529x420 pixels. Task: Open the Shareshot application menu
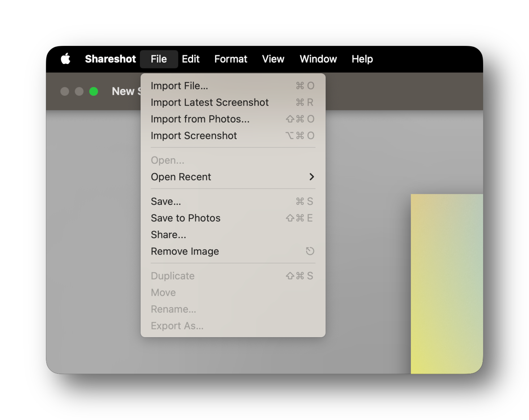tap(110, 59)
